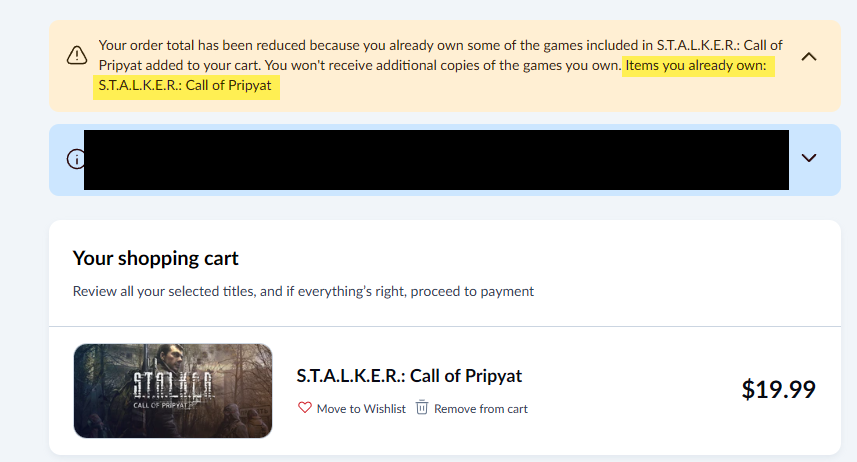Image resolution: width=857 pixels, height=462 pixels.
Task: Select the Remove from cart text link
Action: pyautogui.click(x=481, y=409)
